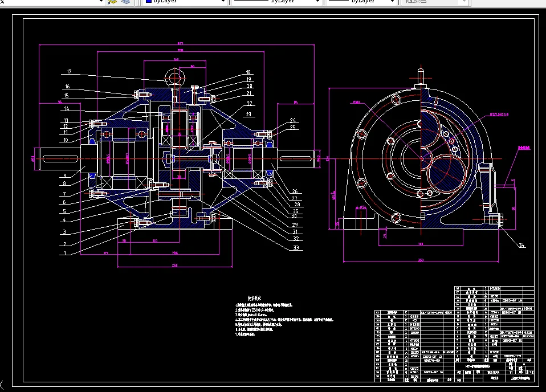Select part callout number 14
This screenshot has width=546, height=392.
(x=67, y=109)
